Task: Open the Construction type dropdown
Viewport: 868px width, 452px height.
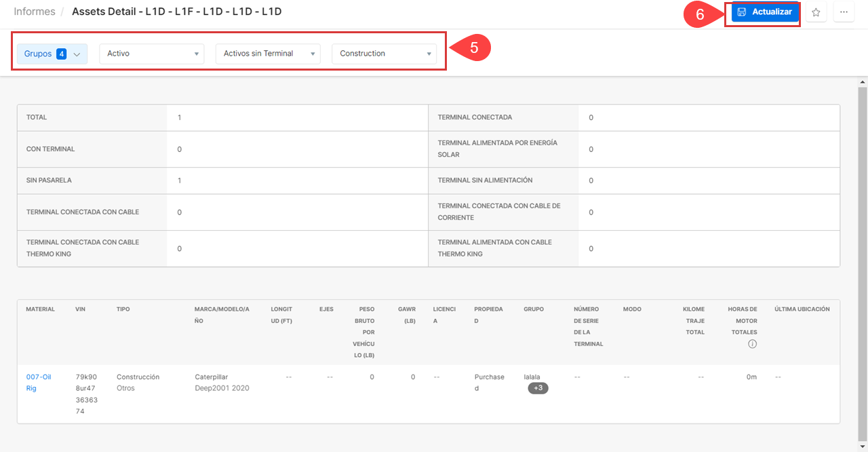Action: [x=384, y=54]
